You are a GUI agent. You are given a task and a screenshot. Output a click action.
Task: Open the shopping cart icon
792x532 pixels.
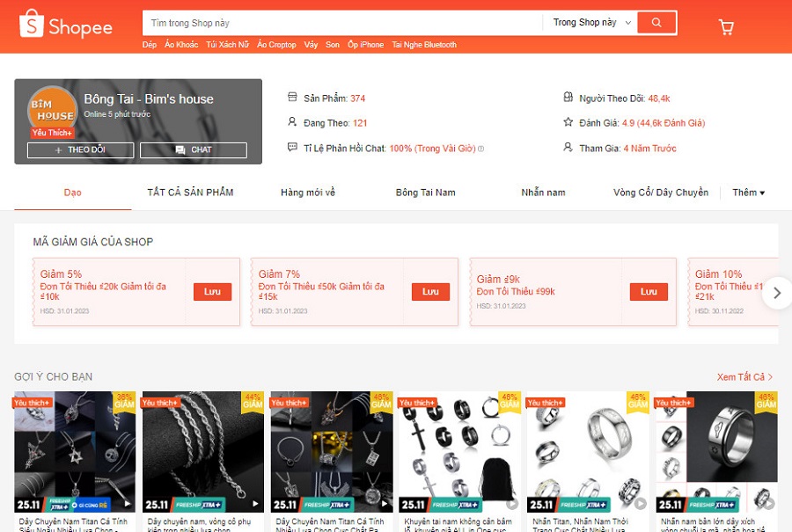[726, 26]
